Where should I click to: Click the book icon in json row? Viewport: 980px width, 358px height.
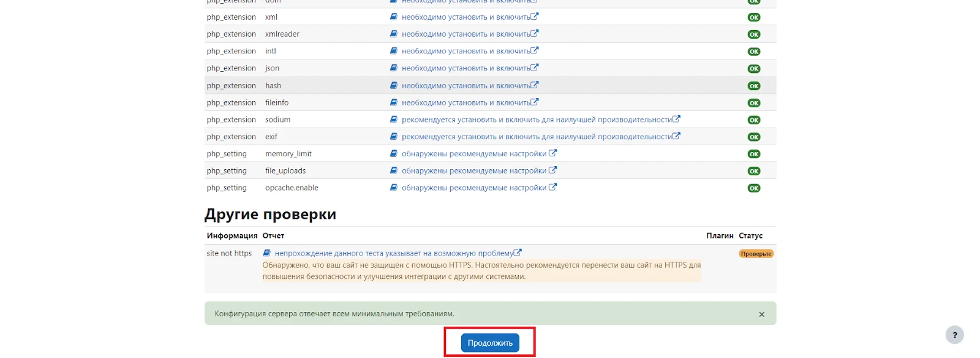pos(394,68)
